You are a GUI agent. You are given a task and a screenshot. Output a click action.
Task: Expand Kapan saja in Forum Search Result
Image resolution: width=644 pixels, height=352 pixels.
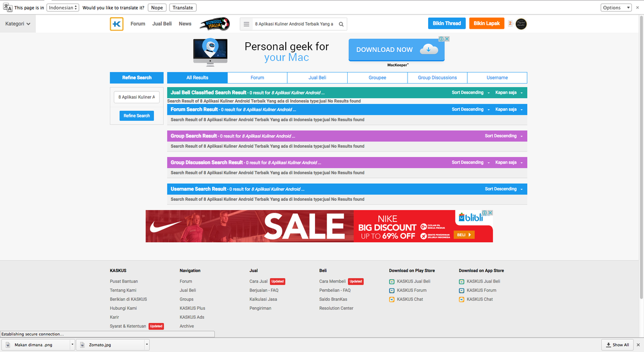509,109
